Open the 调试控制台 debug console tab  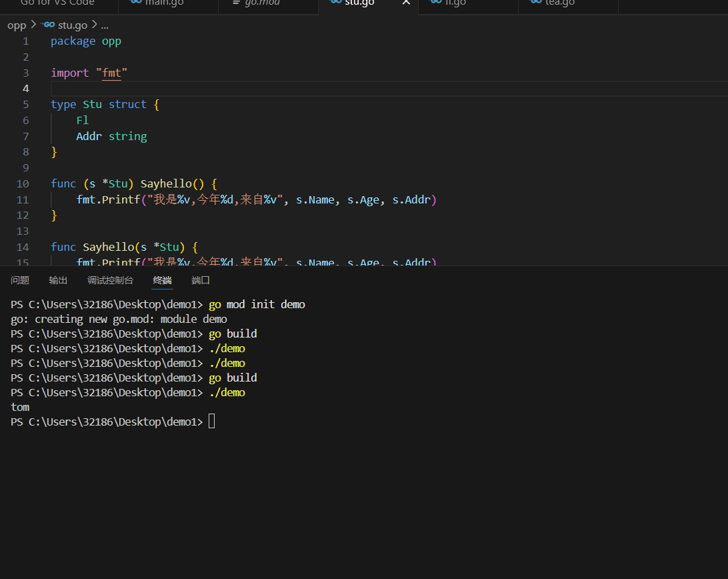[x=110, y=280]
